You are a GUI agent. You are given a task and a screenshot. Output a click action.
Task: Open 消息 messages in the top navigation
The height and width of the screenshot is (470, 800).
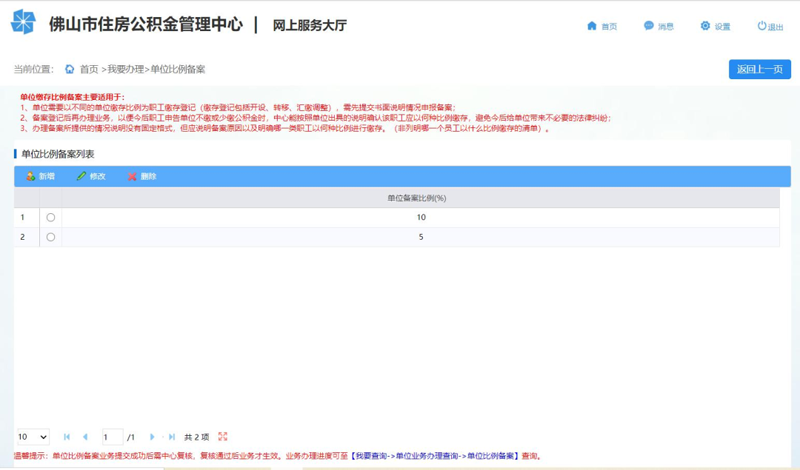[x=658, y=26]
